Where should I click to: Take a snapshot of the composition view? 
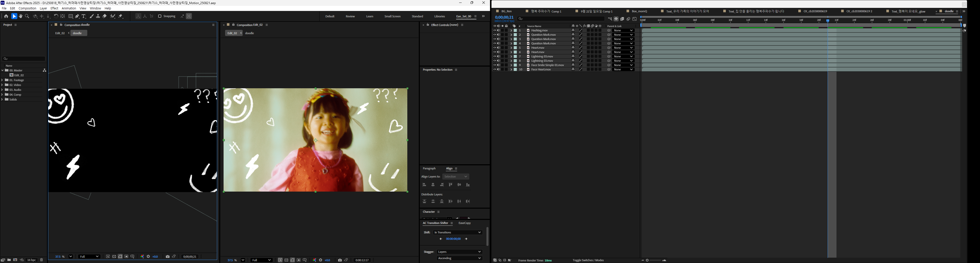click(x=167, y=256)
